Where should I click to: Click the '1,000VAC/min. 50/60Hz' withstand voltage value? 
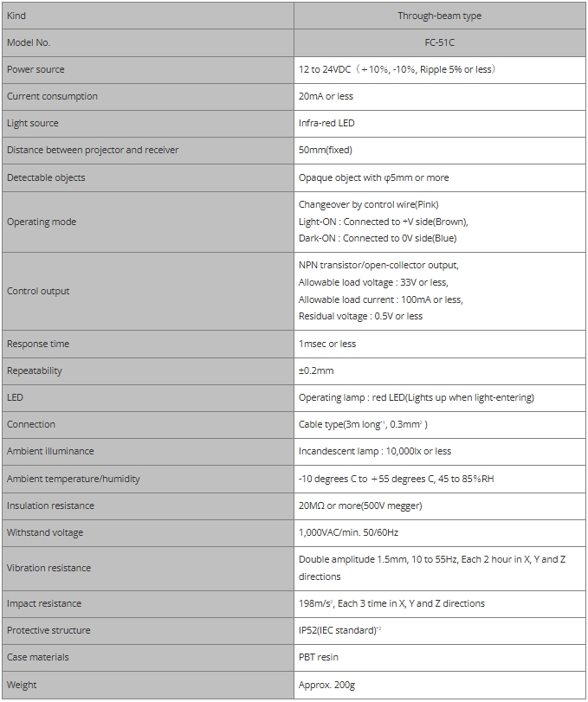click(x=348, y=532)
